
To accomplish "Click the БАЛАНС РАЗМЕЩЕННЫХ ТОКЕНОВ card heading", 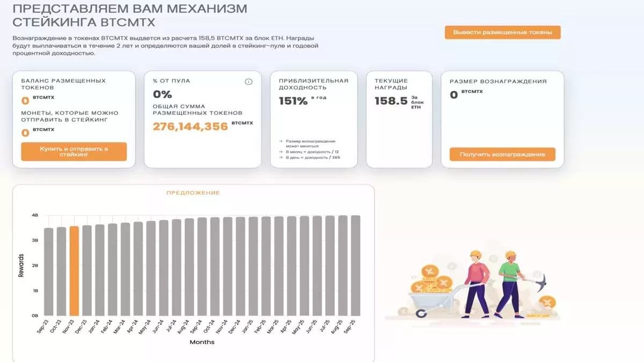I will [x=63, y=84].
